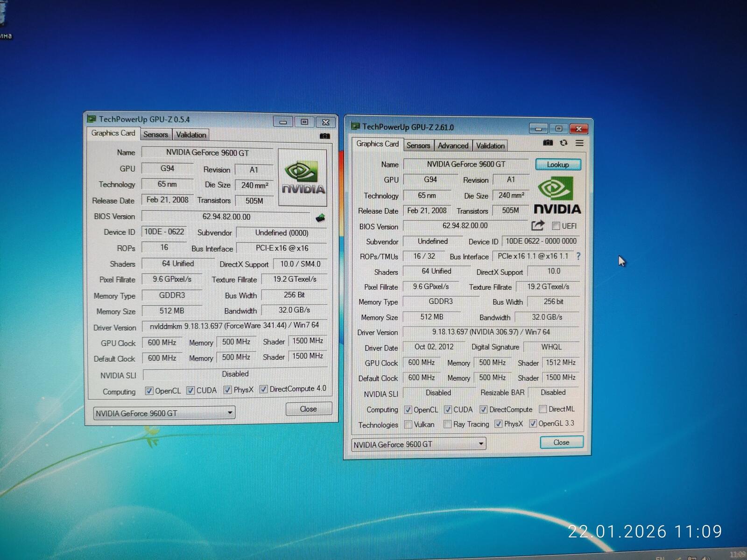747x560 pixels.
Task: Open the Advanced tab
Action: tap(453, 146)
